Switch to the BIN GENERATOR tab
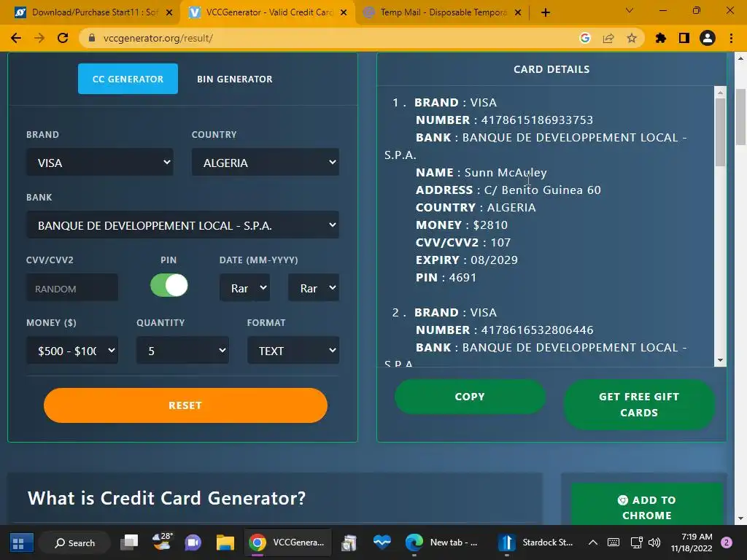This screenshot has height=560, width=747. coord(235,79)
